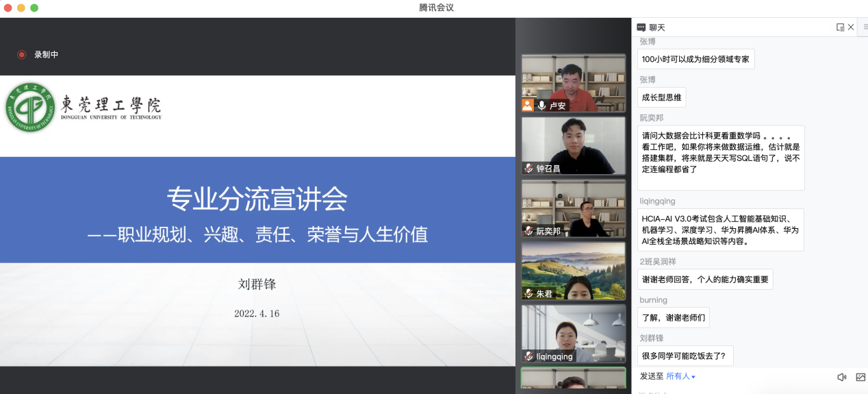Click the chat bubble icon beside 聊天
This screenshot has width=868, height=394.
[x=641, y=27]
